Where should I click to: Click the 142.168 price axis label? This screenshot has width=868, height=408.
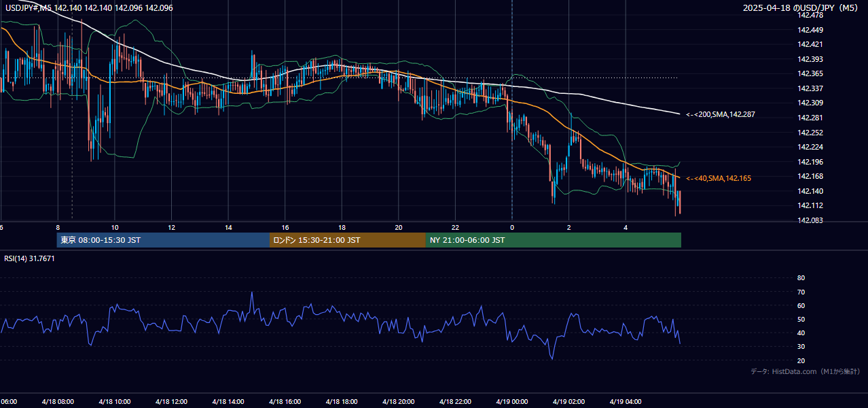tap(812, 176)
